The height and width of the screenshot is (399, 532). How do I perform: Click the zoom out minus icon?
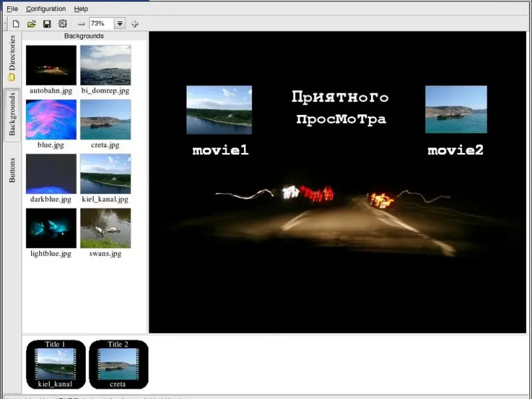pos(81,24)
